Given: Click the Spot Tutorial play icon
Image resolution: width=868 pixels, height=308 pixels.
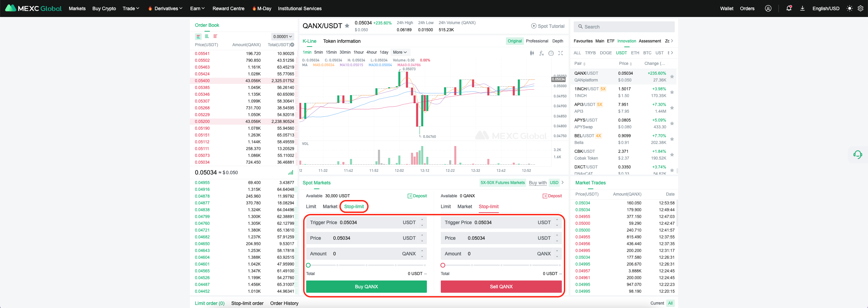Looking at the screenshot, I should tap(534, 26).
